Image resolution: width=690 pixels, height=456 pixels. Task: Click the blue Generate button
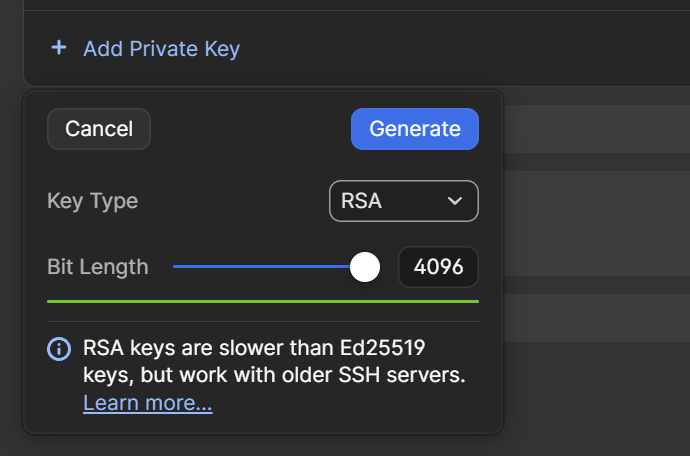(x=414, y=129)
